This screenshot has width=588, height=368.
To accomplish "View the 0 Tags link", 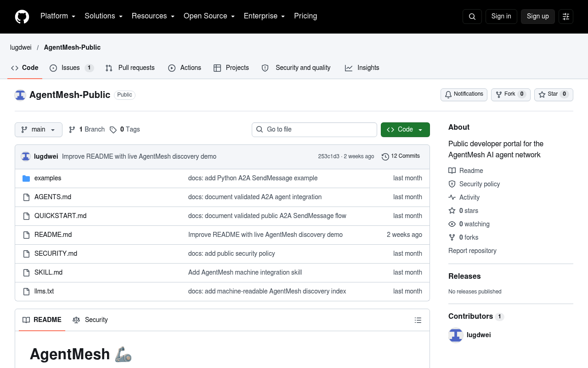I will click(x=125, y=129).
